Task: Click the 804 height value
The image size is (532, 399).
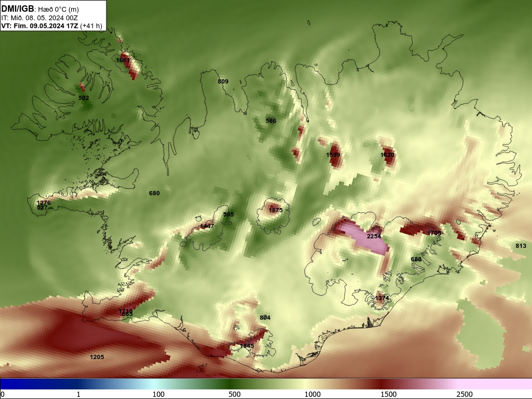Action: [265, 318]
